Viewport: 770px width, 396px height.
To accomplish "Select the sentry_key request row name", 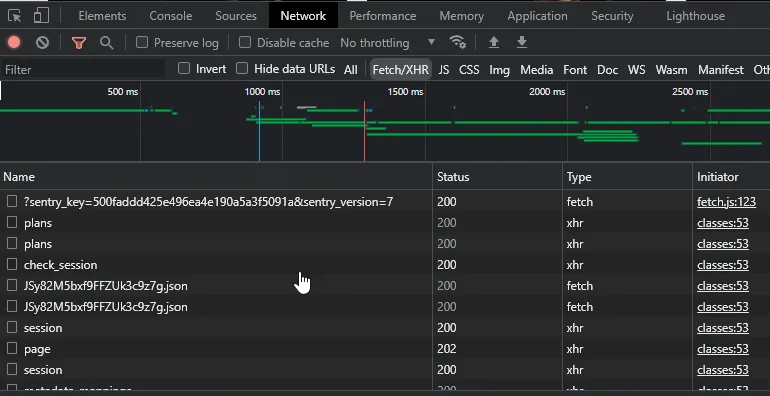I will coord(208,202).
